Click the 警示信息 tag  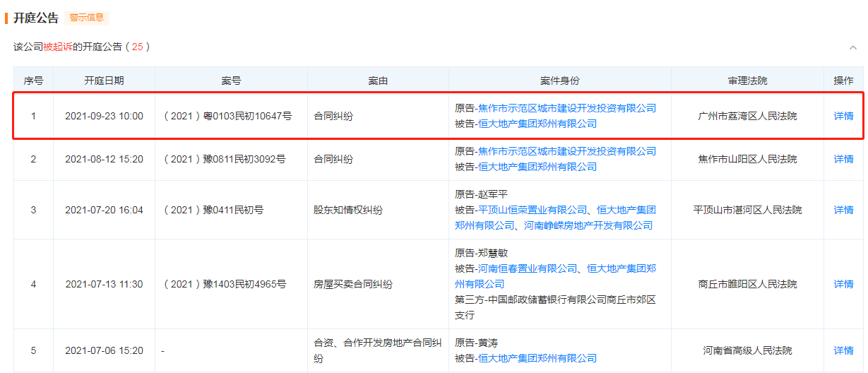pyautogui.click(x=87, y=18)
